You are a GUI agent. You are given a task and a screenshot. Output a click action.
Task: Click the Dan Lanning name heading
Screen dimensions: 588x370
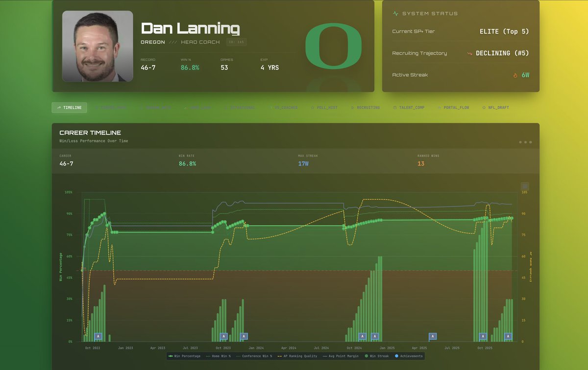click(x=190, y=29)
